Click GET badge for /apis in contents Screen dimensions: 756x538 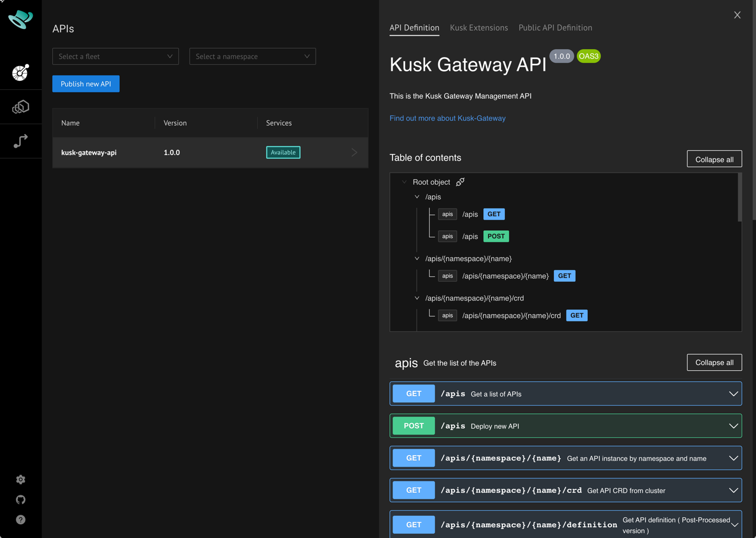[494, 214]
